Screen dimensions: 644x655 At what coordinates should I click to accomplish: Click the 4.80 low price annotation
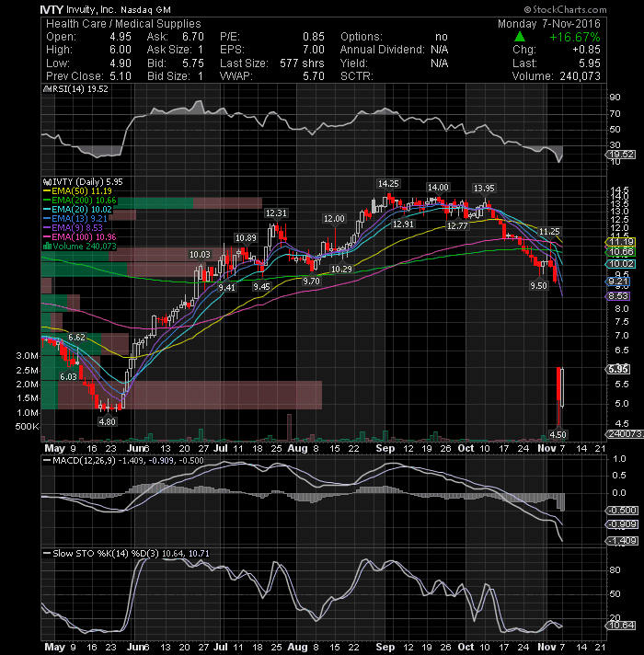point(107,422)
